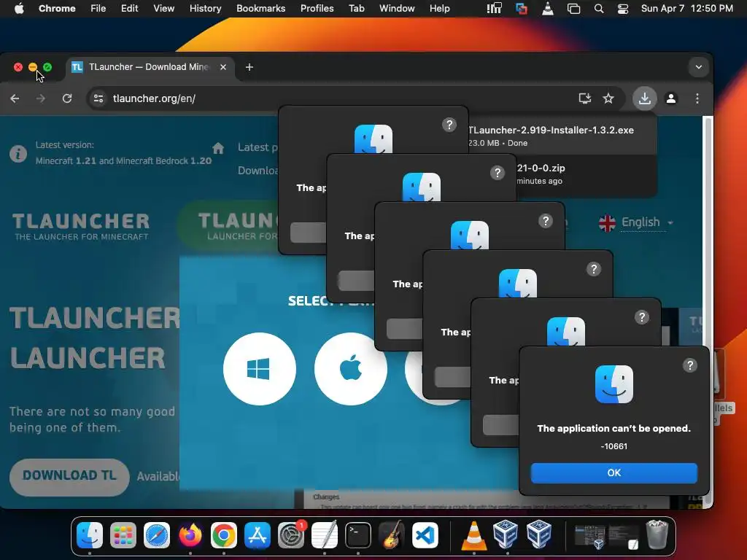Screen dimensions: 747x560
Task: Open the Edit menu
Action: tap(130, 9)
